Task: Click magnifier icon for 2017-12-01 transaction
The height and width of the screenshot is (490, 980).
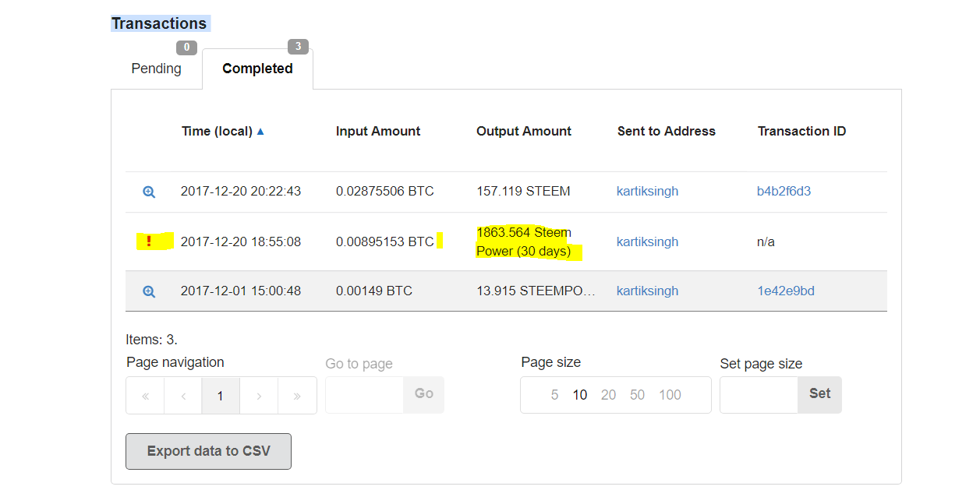Action: tap(149, 291)
